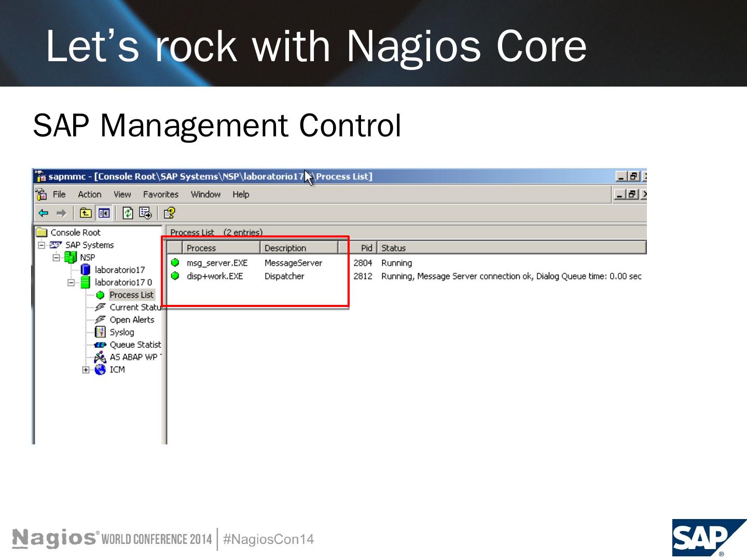Click the Running status of msg_server.EXE

click(x=396, y=263)
